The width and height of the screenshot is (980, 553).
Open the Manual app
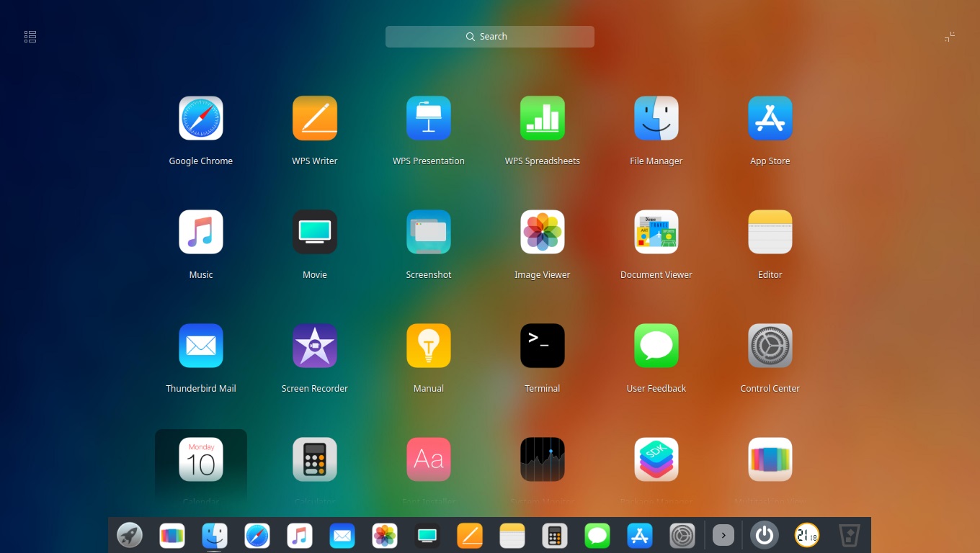tap(429, 346)
